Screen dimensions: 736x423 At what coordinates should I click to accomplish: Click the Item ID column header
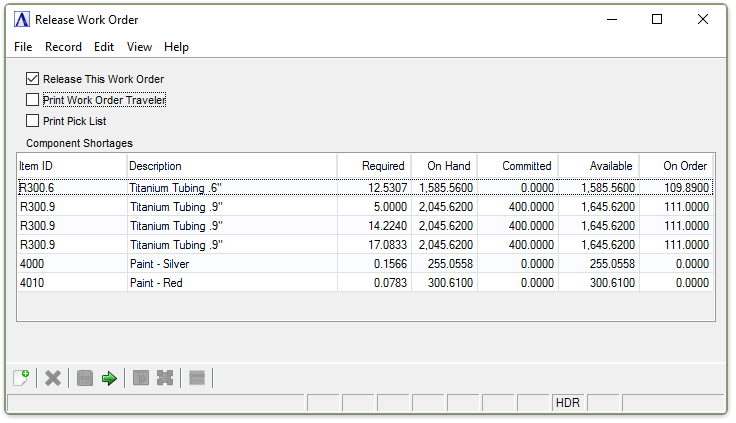(71, 166)
